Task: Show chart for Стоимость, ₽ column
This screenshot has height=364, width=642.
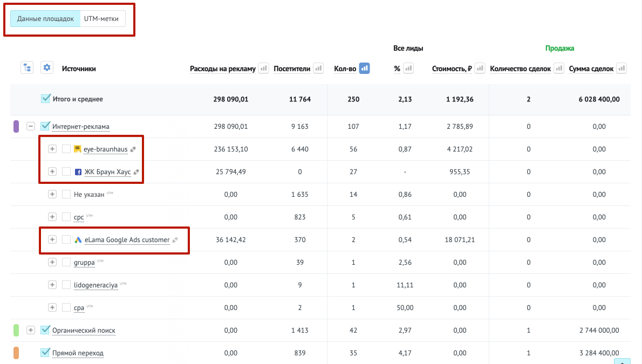Action: pyautogui.click(x=480, y=68)
